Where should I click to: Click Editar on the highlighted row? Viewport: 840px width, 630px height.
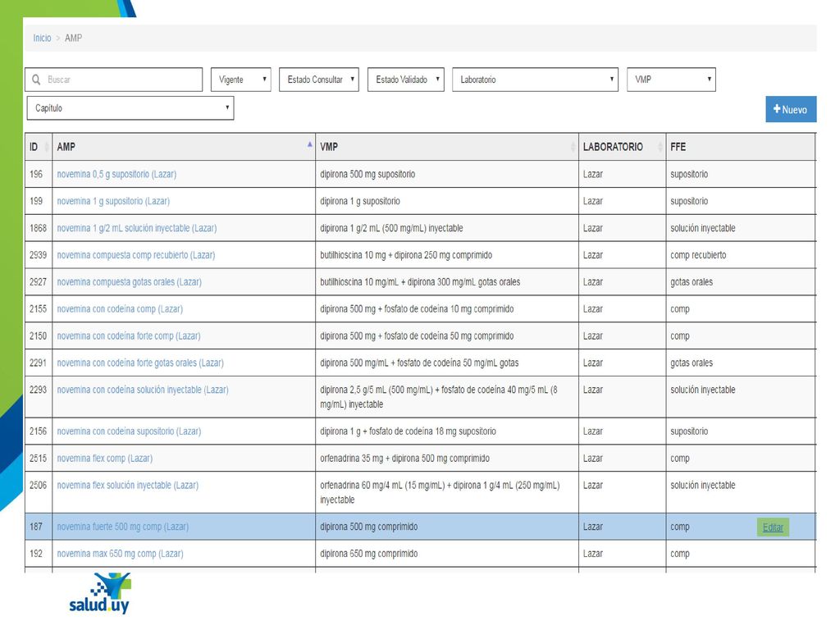pyautogui.click(x=773, y=527)
